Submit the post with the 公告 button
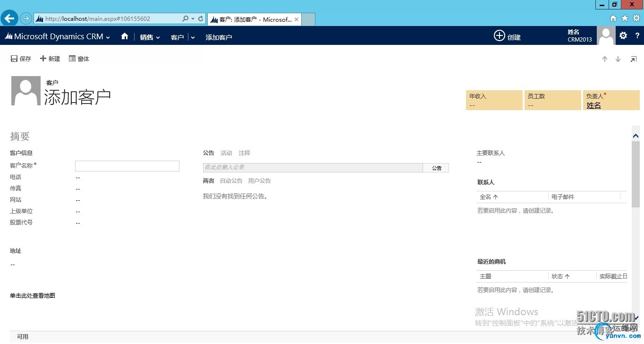 (x=436, y=168)
